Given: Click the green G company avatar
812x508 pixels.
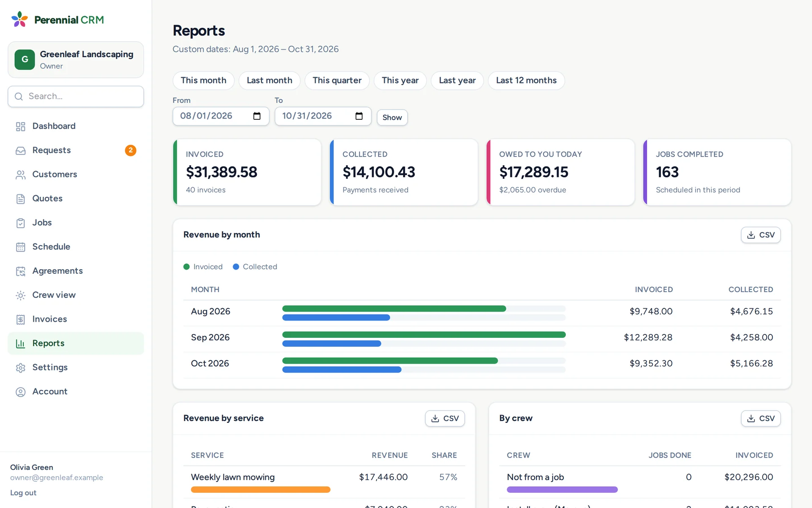Looking at the screenshot, I should pyautogui.click(x=25, y=60).
